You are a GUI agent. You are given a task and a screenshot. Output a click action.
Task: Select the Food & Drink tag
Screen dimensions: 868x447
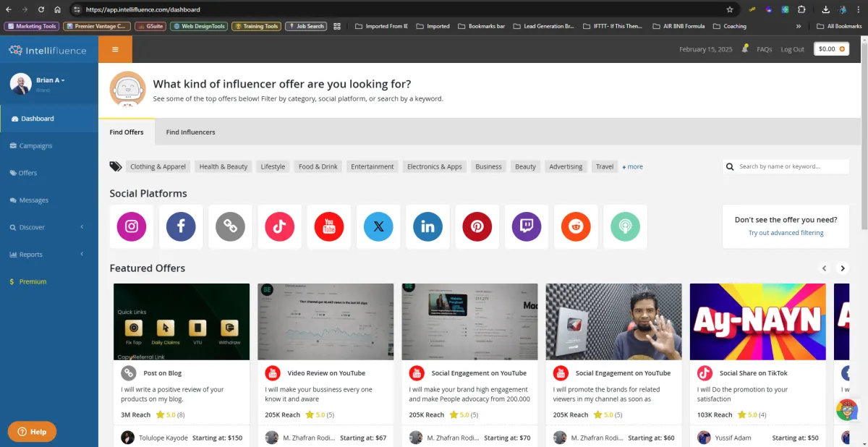point(318,166)
